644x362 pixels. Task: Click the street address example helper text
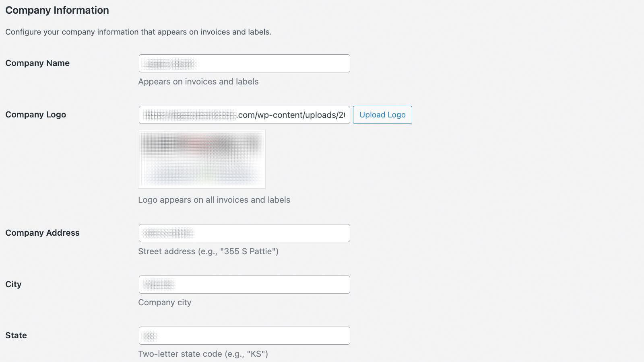point(208,251)
